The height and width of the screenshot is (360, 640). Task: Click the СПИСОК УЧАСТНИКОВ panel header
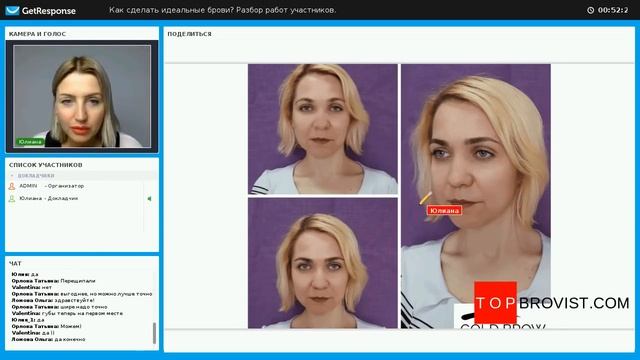[x=46, y=165]
